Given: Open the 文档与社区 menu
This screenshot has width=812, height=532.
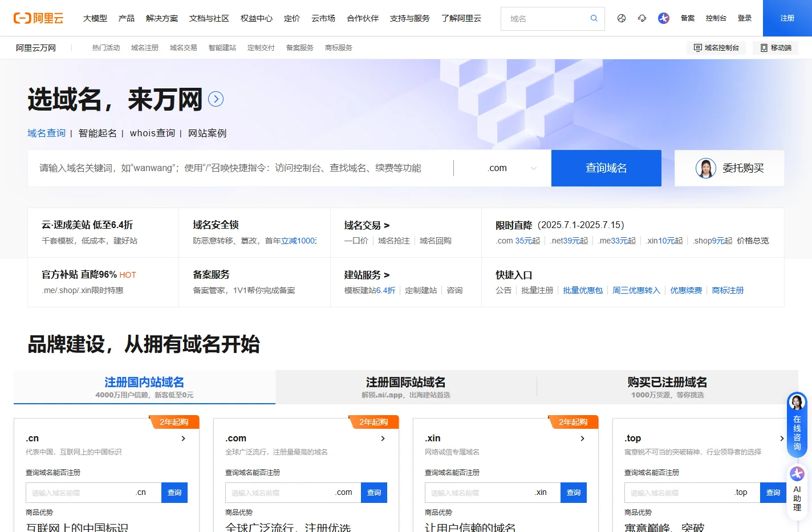Looking at the screenshot, I should click(x=209, y=18).
